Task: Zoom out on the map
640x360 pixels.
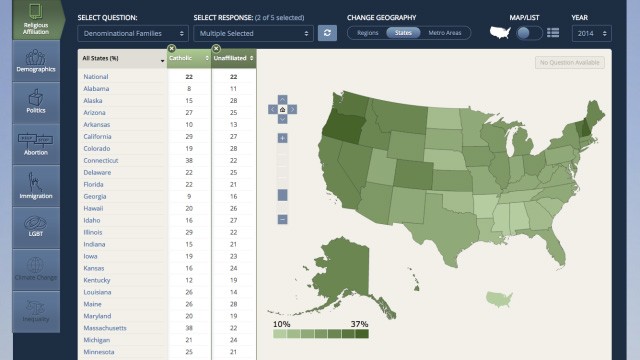Action: point(282,220)
